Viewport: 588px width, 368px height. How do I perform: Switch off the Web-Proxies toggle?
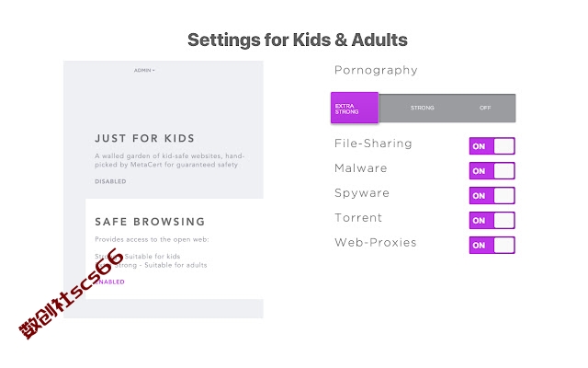click(492, 246)
